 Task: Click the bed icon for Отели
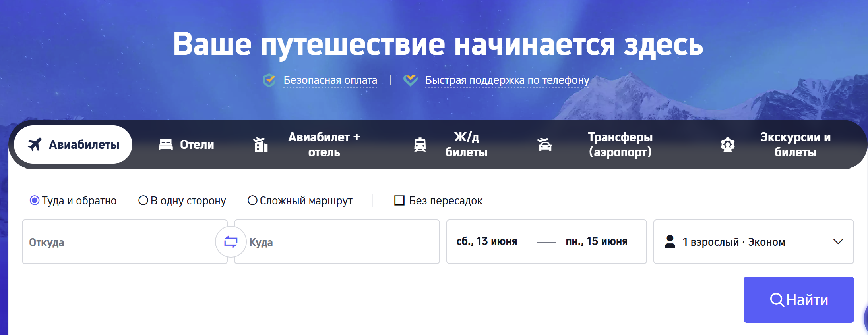pos(166,144)
